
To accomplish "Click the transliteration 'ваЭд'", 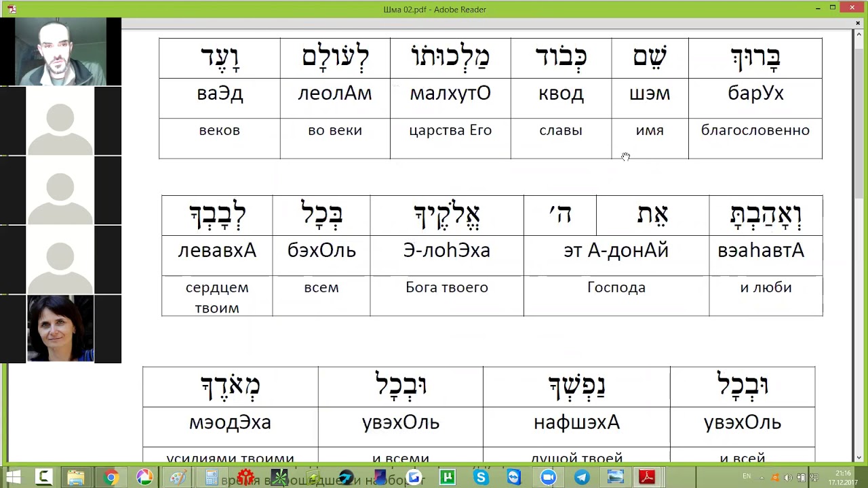I will [x=220, y=93].
